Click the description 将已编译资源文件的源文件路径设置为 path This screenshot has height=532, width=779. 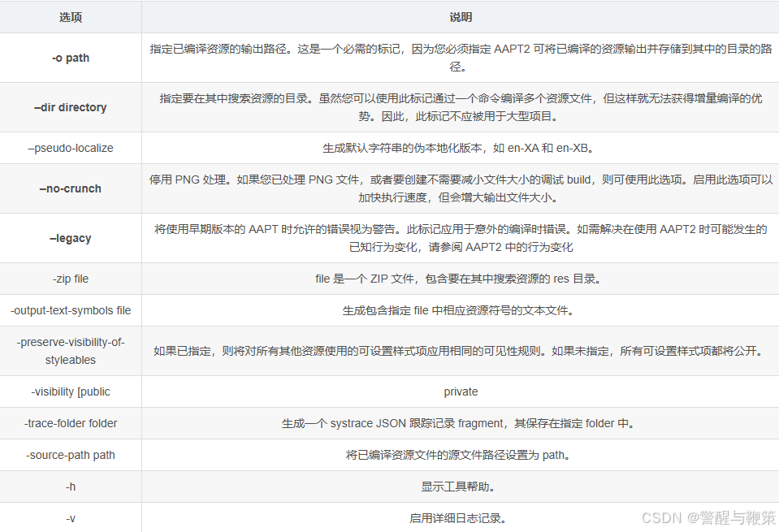(461, 455)
